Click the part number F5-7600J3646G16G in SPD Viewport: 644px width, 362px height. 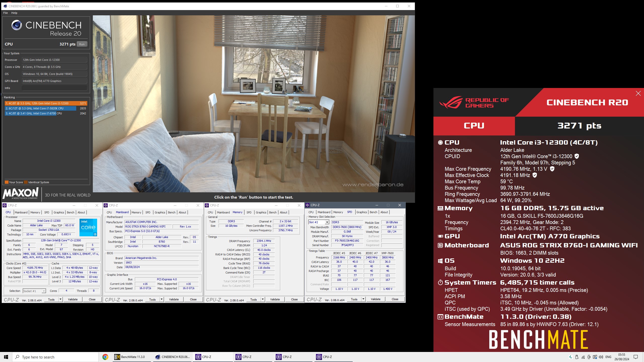pyautogui.click(x=347, y=241)
